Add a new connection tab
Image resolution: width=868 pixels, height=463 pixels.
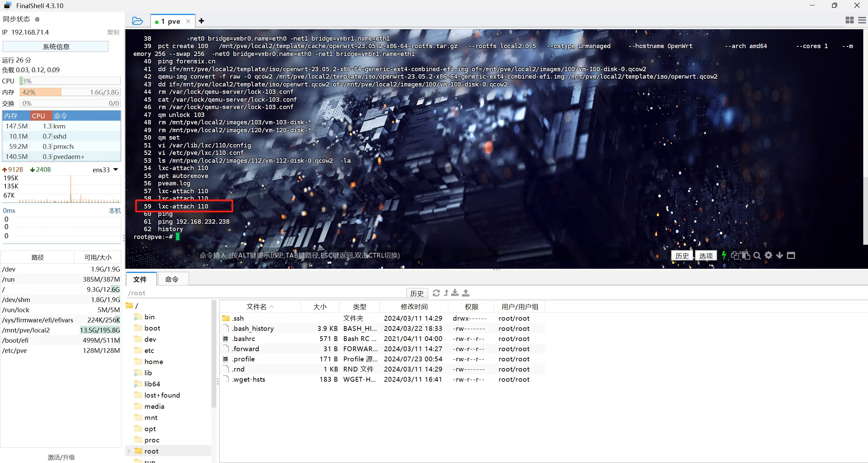(x=201, y=21)
